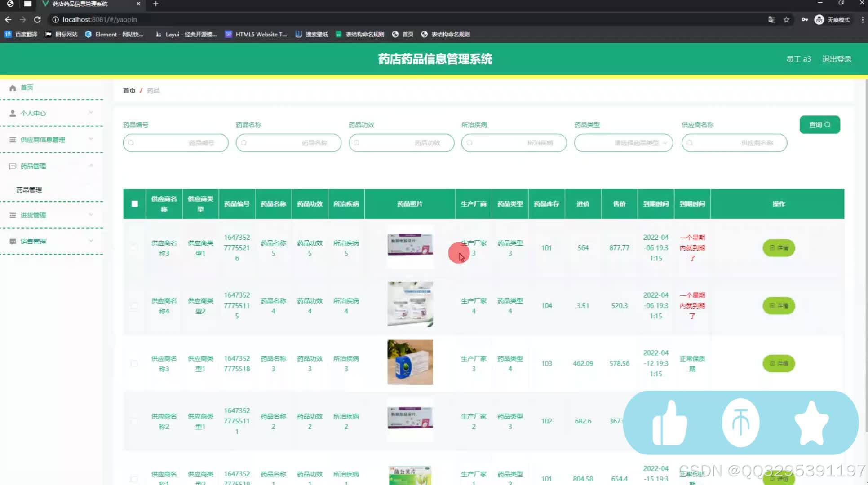Open 详情 for drug with stock 104
This screenshot has height=485, width=868.
tap(779, 306)
